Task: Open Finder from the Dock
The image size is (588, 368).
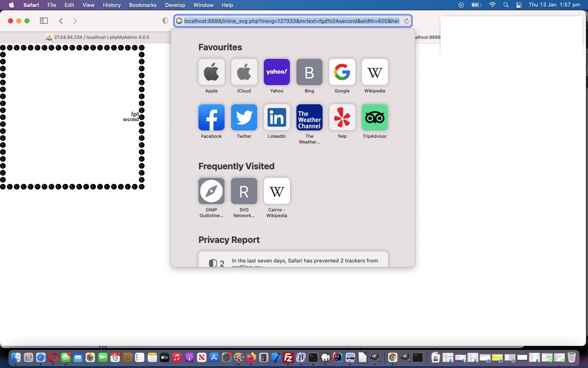Action: pyautogui.click(x=16, y=357)
